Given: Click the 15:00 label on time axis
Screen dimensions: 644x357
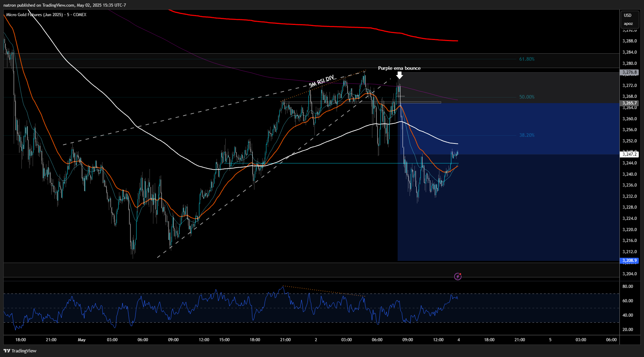Looking at the screenshot, I should (x=224, y=340).
